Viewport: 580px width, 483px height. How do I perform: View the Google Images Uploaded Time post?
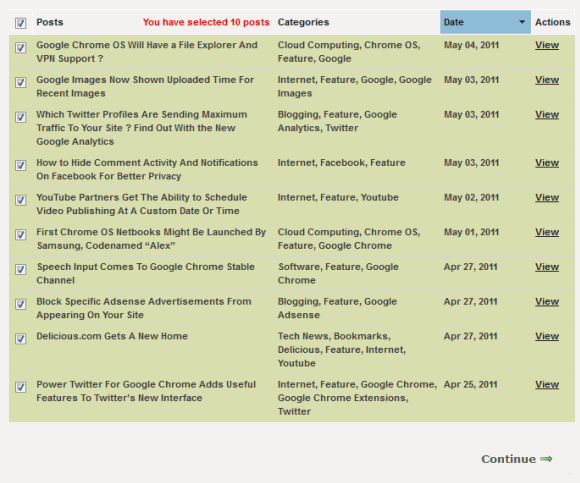pyautogui.click(x=547, y=80)
